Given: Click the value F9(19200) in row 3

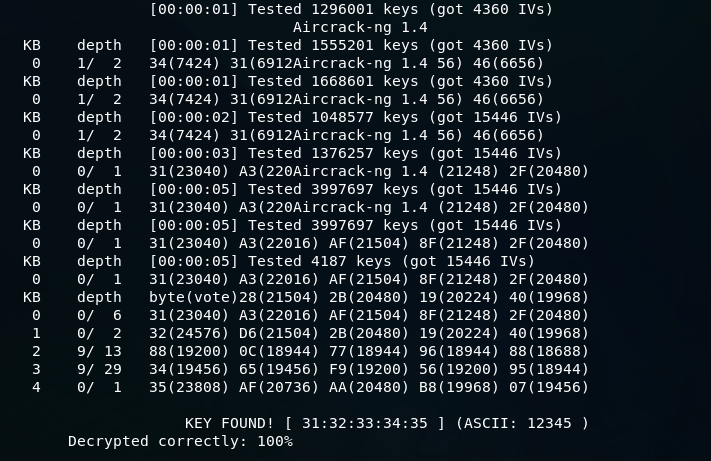Looking at the screenshot, I should (x=369, y=369).
